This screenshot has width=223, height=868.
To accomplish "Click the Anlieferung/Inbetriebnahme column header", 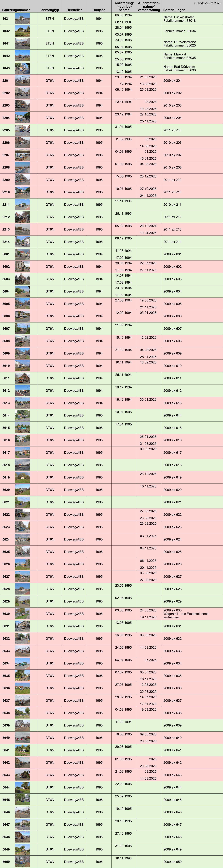I will 124,6.
